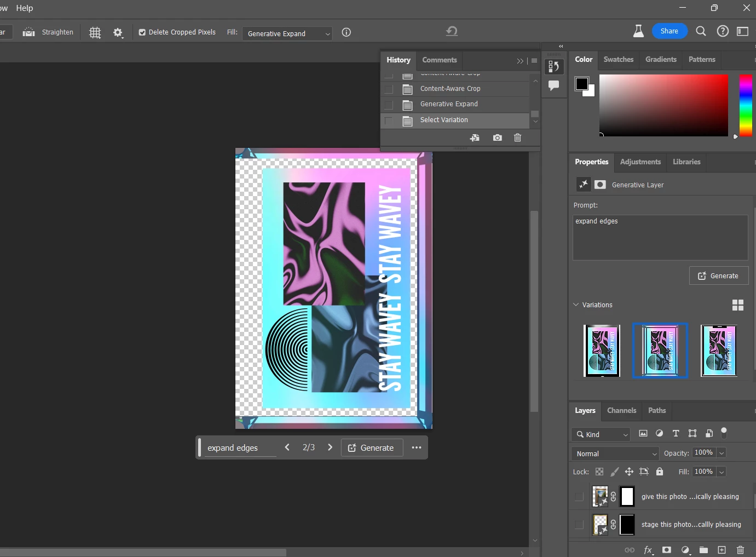Switch to the Swatches tab

(x=619, y=59)
